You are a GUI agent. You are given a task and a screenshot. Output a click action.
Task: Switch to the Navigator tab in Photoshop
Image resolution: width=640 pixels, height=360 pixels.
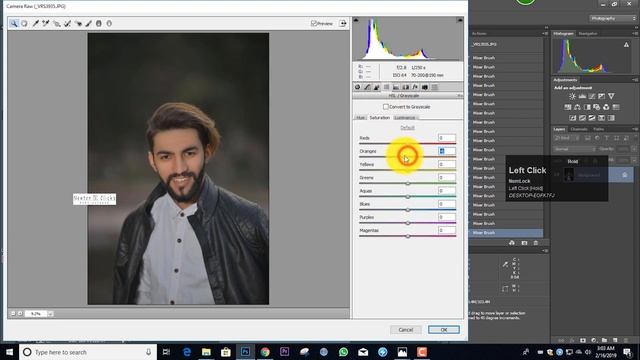point(588,33)
